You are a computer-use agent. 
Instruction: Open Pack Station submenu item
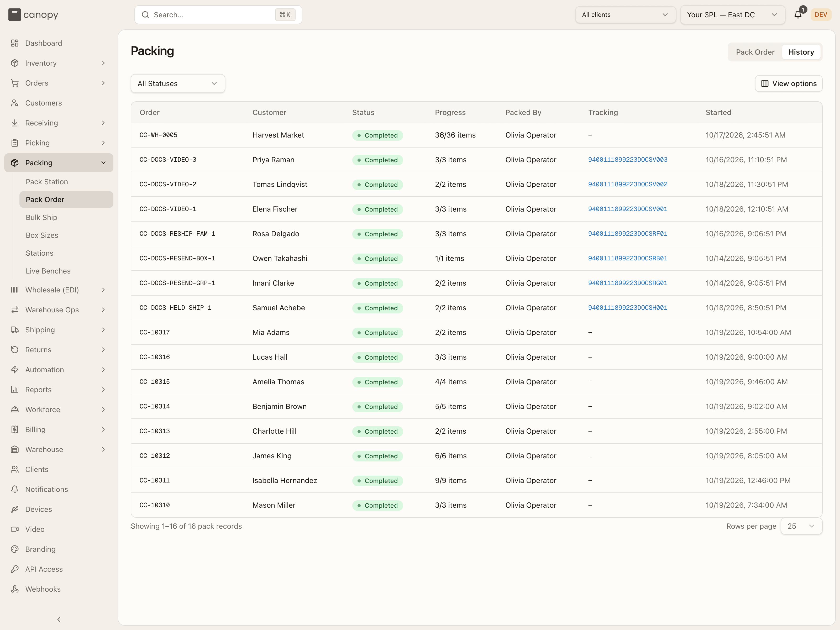66,182
